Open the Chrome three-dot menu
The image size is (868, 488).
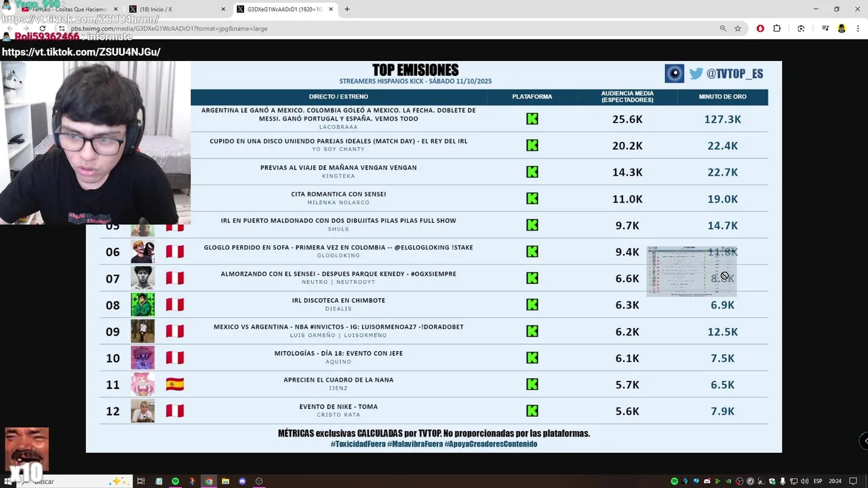point(858,28)
